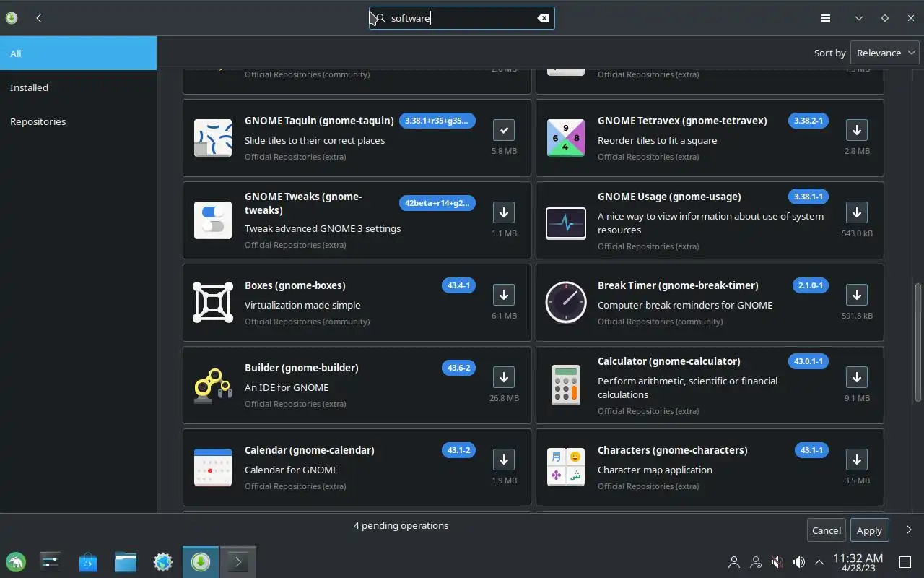
Task: Click the GNOME Taquin app icon
Action: (x=213, y=138)
